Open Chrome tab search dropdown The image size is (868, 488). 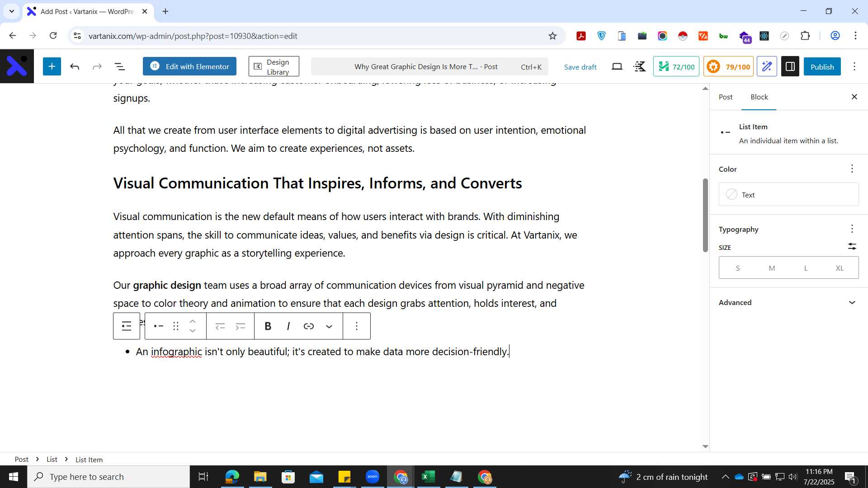coord(12,11)
